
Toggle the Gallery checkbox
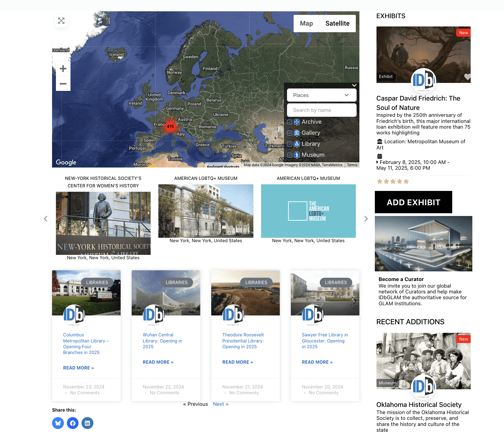[x=289, y=133]
